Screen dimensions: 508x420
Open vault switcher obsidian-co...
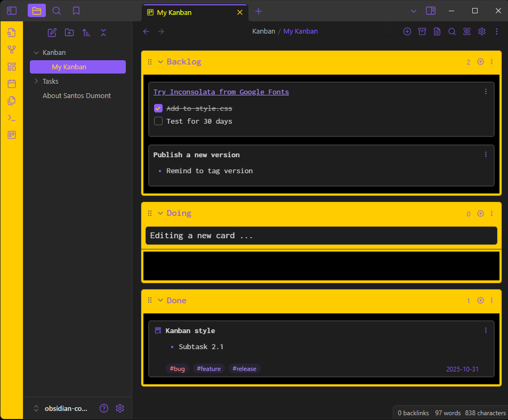tap(61, 408)
